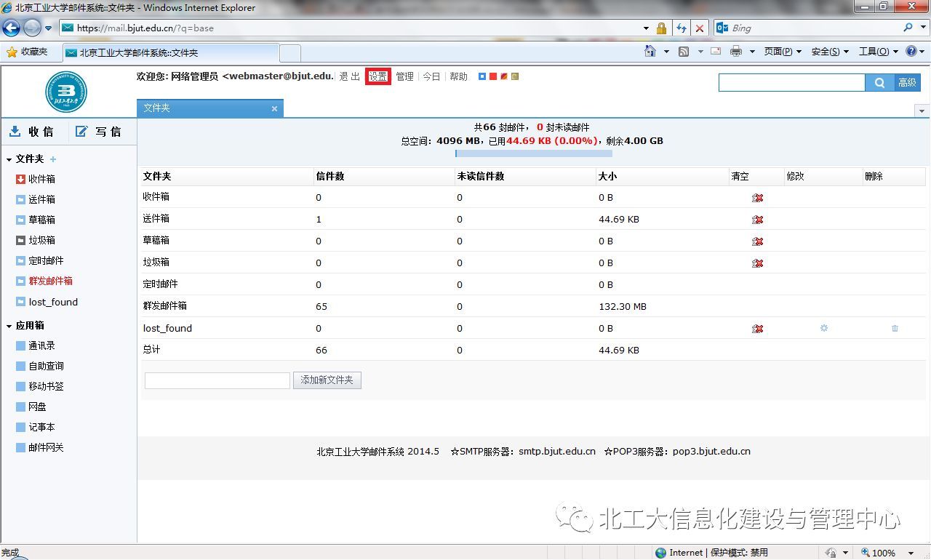Viewport: 931px width, 560px height.
Task: Click the 高级 search link
Action: [908, 82]
